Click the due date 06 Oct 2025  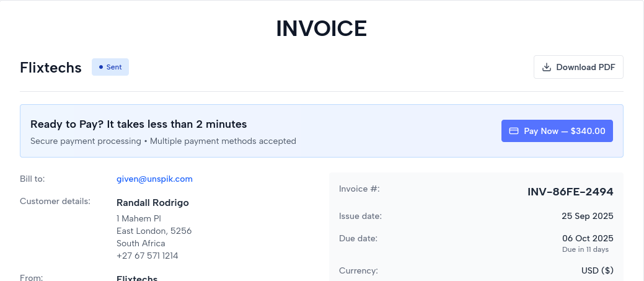click(587, 238)
